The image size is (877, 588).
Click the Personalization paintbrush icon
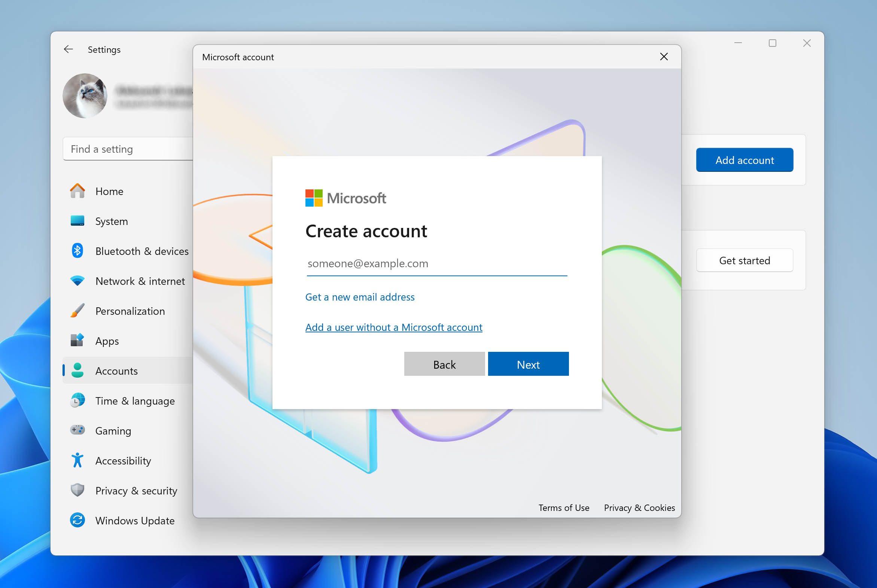[x=77, y=311]
